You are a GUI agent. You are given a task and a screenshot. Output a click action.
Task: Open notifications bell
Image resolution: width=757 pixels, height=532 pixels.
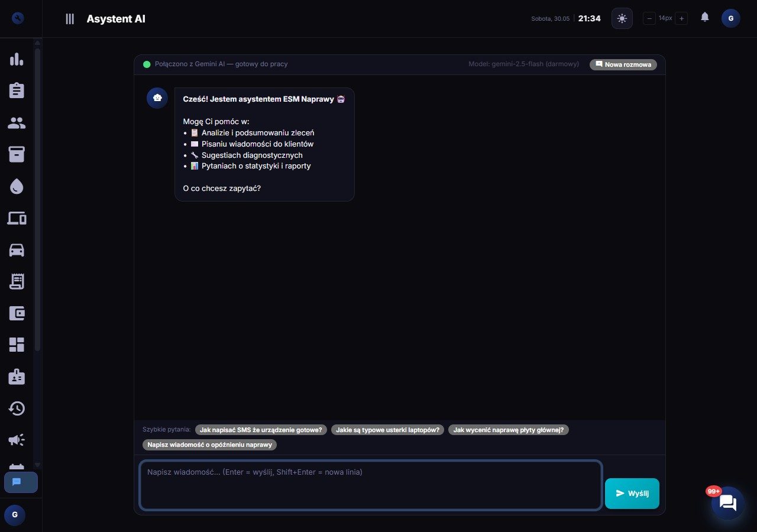[x=705, y=17]
